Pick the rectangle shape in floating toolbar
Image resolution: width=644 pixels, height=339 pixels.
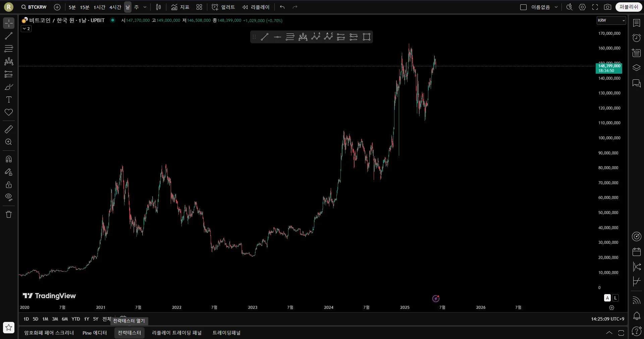[367, 37]
